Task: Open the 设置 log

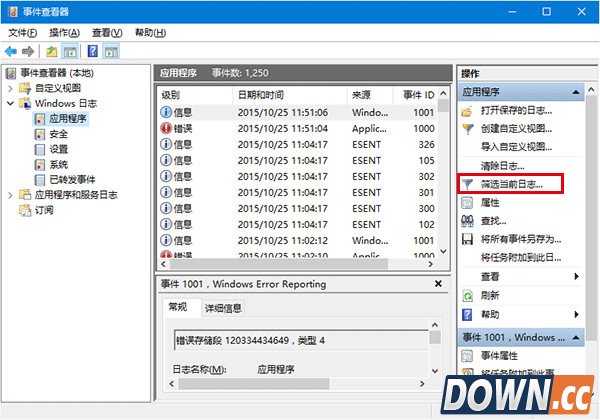Action: click(51, 149)
